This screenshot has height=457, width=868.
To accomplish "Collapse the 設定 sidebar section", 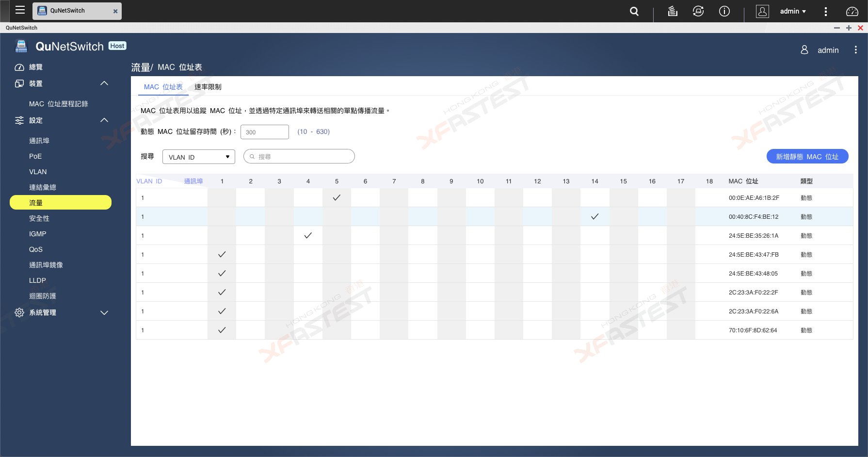I will click(x=104, y=120).
